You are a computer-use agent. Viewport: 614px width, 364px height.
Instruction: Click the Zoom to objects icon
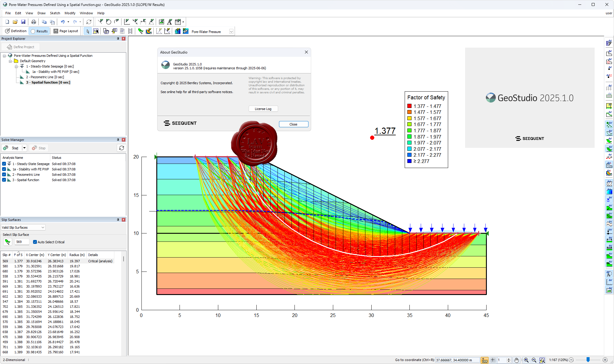tap(542, 360)
